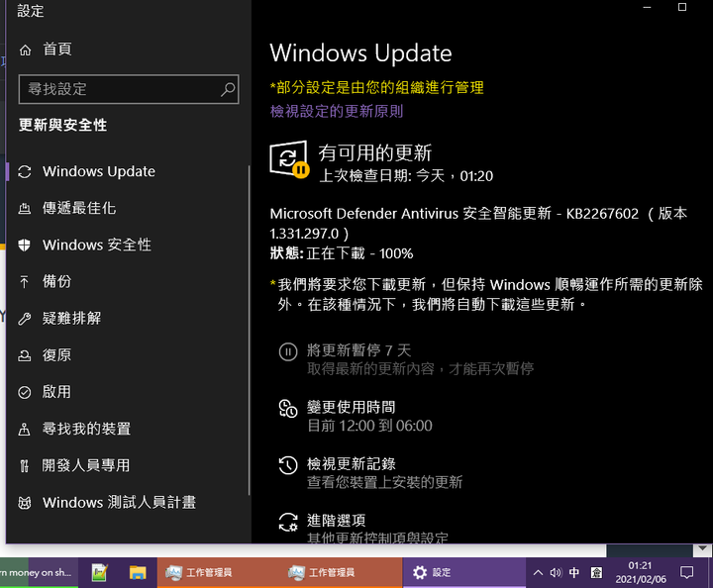
Task: Switch to first 工作管理員 taskbar button
Action: [218, 572]
